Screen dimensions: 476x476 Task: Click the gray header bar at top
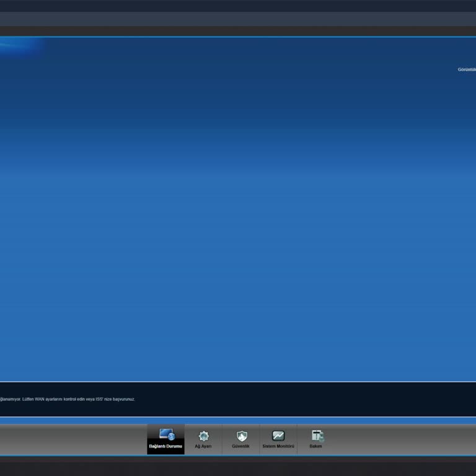click(238, 19)
